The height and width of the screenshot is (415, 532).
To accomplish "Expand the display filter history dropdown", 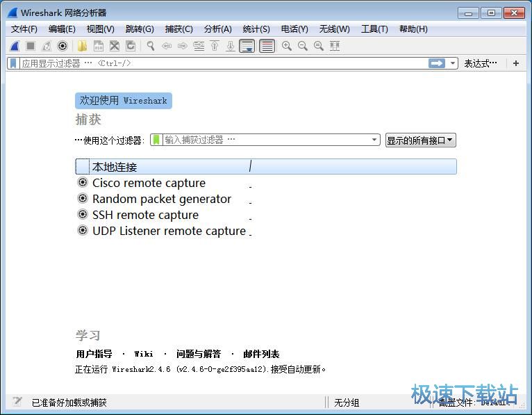I will pos(452,63).
